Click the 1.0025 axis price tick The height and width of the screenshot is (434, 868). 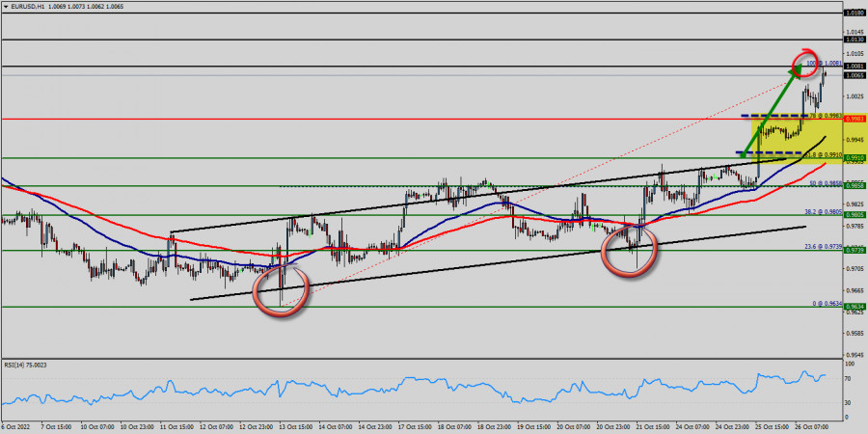[854, 96]
